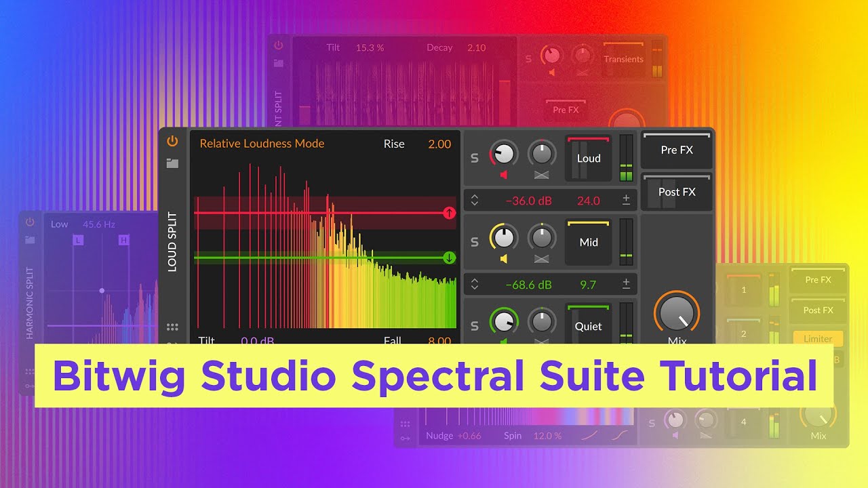Click the 24.0 knee value

(588, 201)
